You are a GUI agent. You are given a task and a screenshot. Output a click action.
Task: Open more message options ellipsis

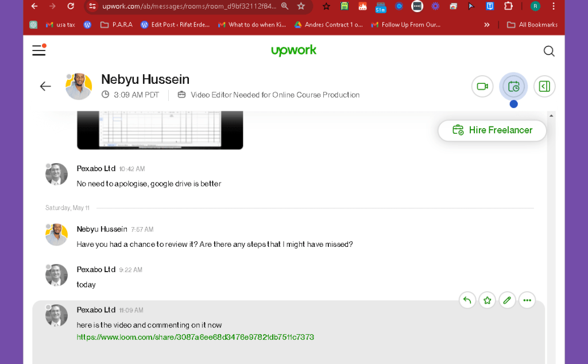click(x=527, y=300)
